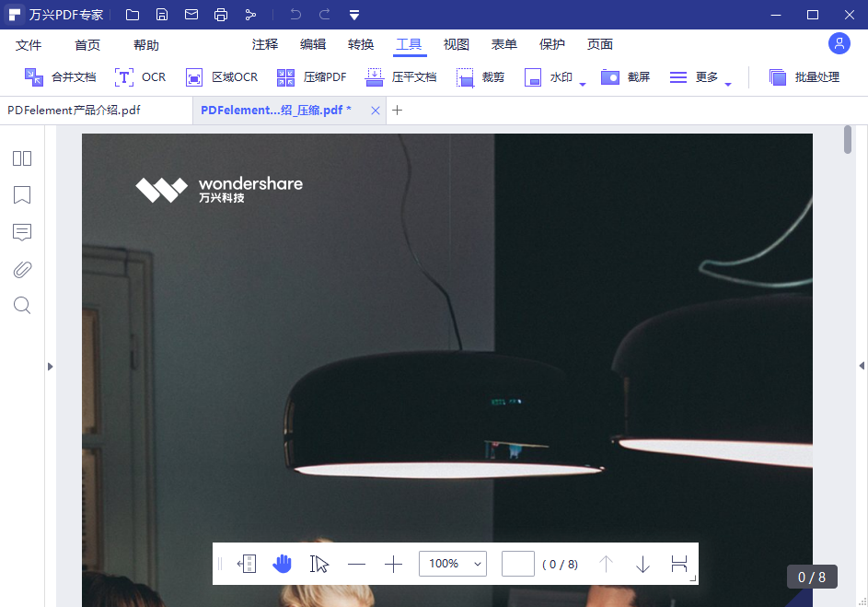The image size is (868, 607).
Task: Run OCR on the document
Action: coord(140,76)
